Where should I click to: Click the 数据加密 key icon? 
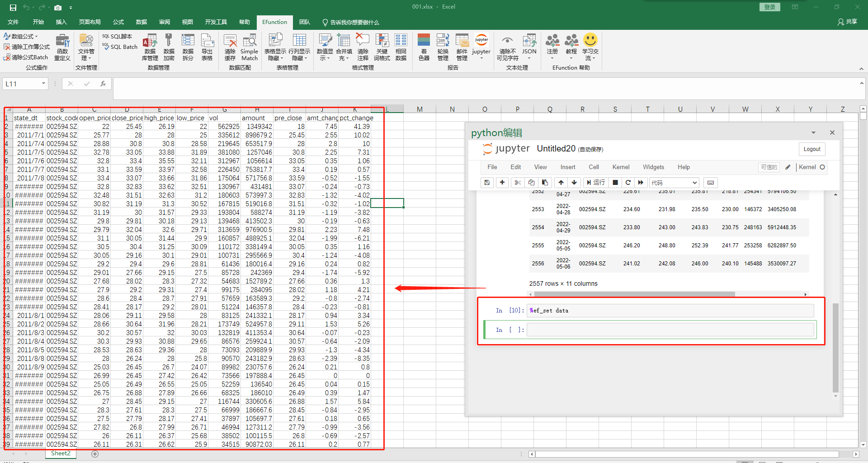click(169, 47)
